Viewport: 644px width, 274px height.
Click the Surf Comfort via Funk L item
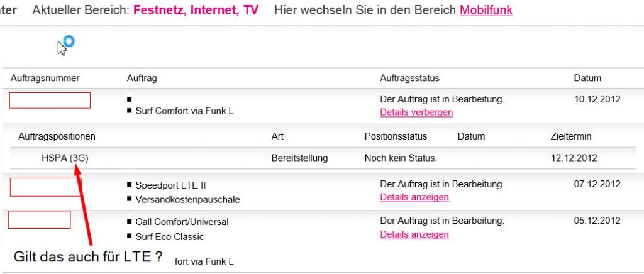[x=184, y=111]
